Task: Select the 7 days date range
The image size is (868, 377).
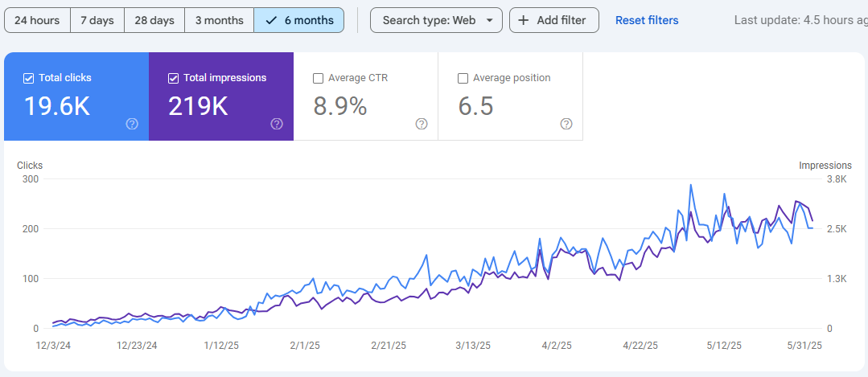Action: pyautogui.click(x=97, y=20)
